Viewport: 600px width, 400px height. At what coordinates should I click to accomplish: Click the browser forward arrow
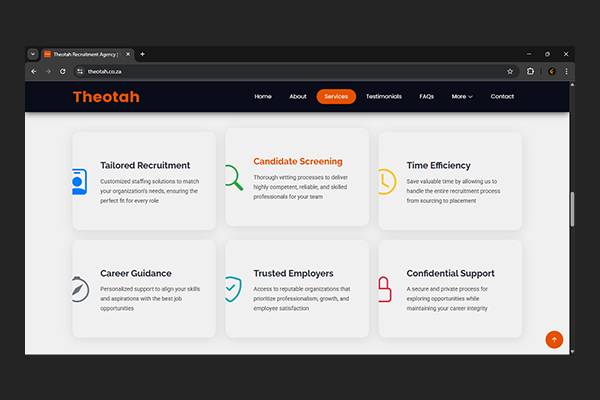point(48,71)
